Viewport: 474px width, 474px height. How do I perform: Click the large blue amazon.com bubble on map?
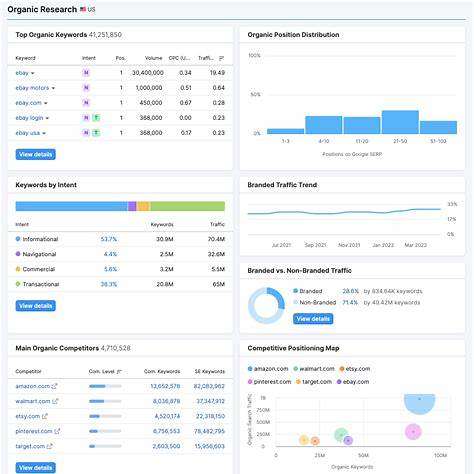(x=420, y=404)
